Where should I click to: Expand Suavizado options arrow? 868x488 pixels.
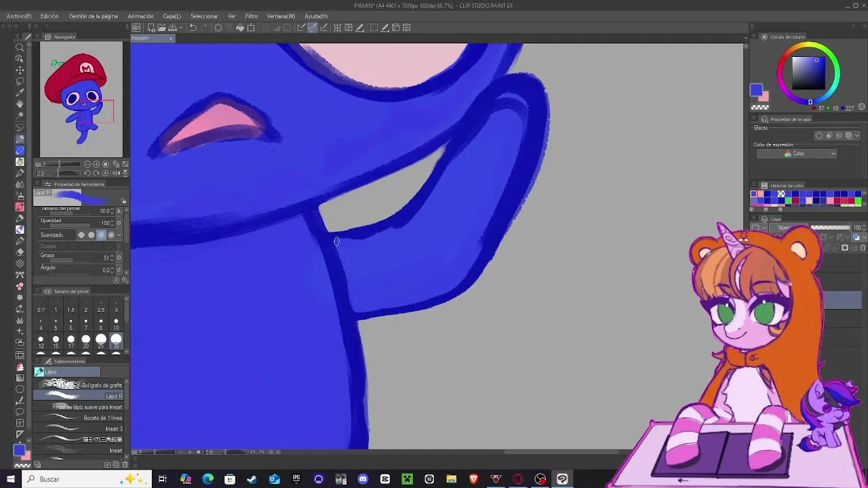point(119,235)
